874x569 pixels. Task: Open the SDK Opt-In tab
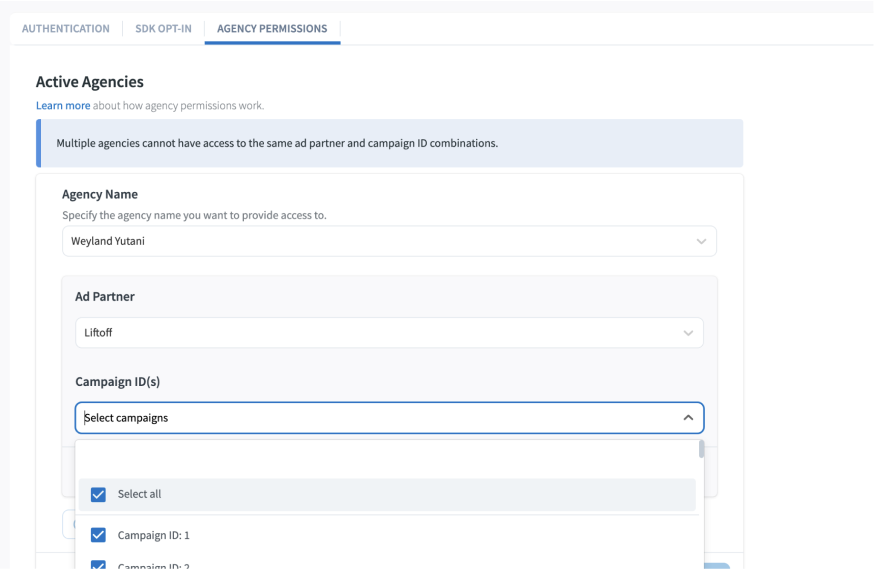[x=162, y=29]
